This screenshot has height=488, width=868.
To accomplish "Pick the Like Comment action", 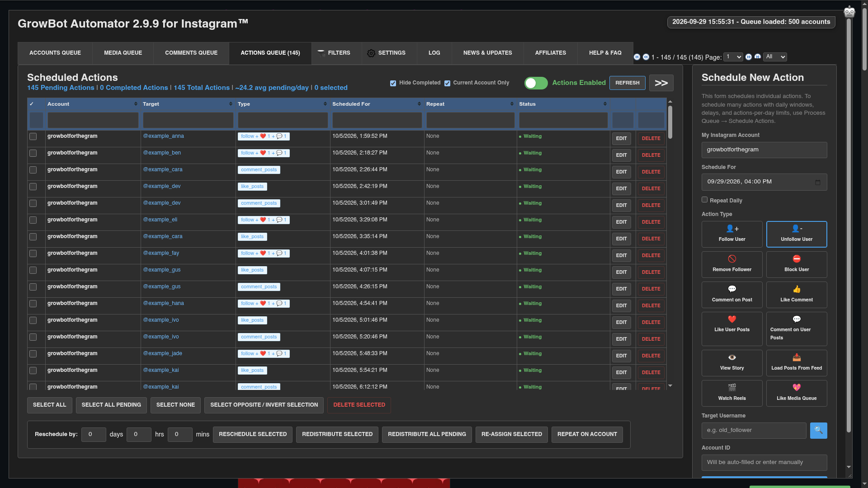I will point(797,295).
